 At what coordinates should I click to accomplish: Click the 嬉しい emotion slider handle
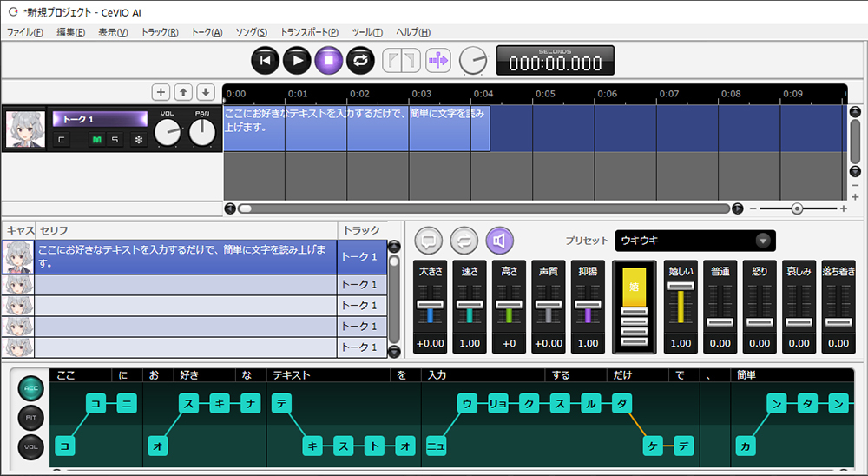click(x=681, y=286)
